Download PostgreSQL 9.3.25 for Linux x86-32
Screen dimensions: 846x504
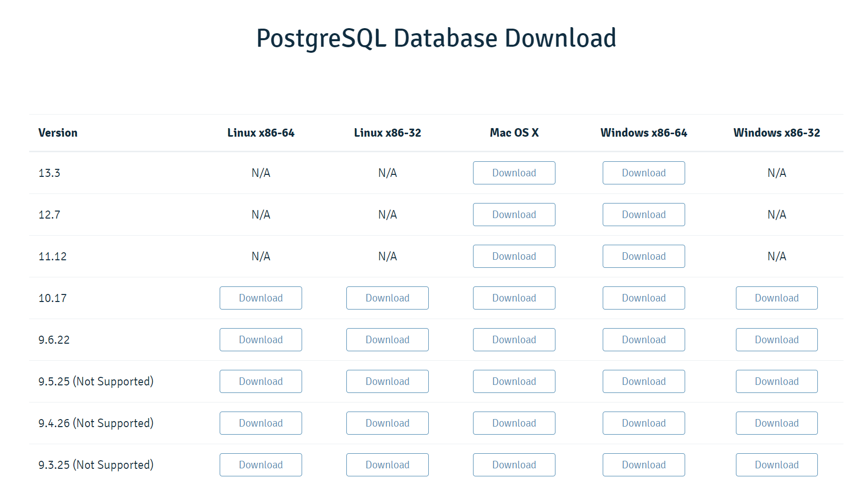(x=387, y=465)
